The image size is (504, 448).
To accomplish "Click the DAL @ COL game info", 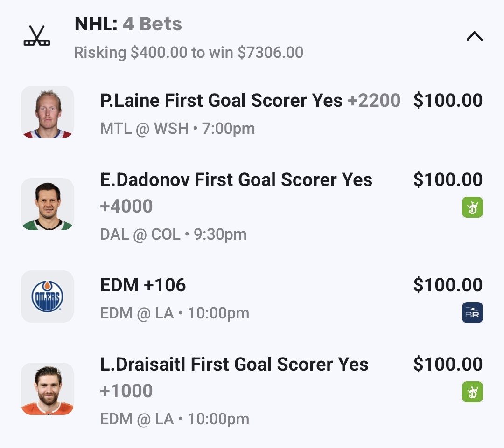I will click(173, 234).
